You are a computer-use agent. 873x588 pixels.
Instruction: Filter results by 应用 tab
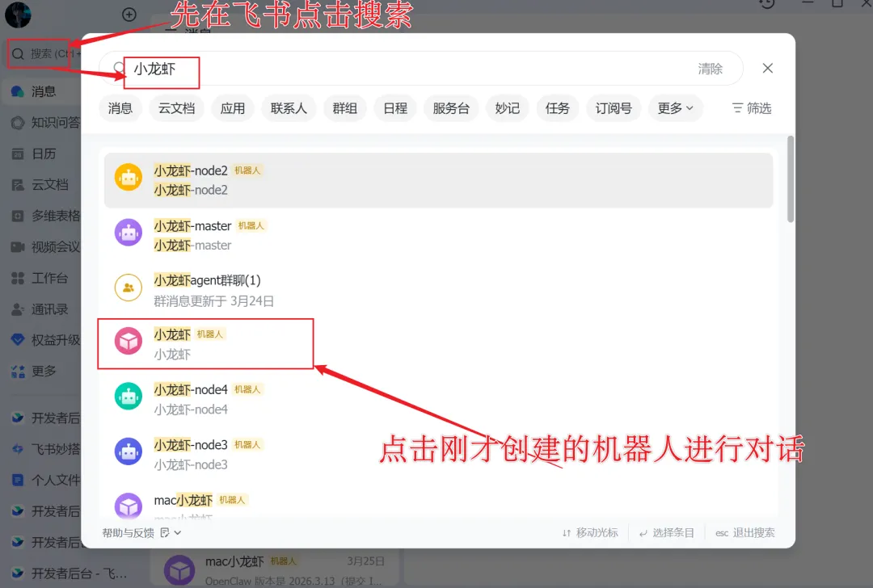pos(232,108)
